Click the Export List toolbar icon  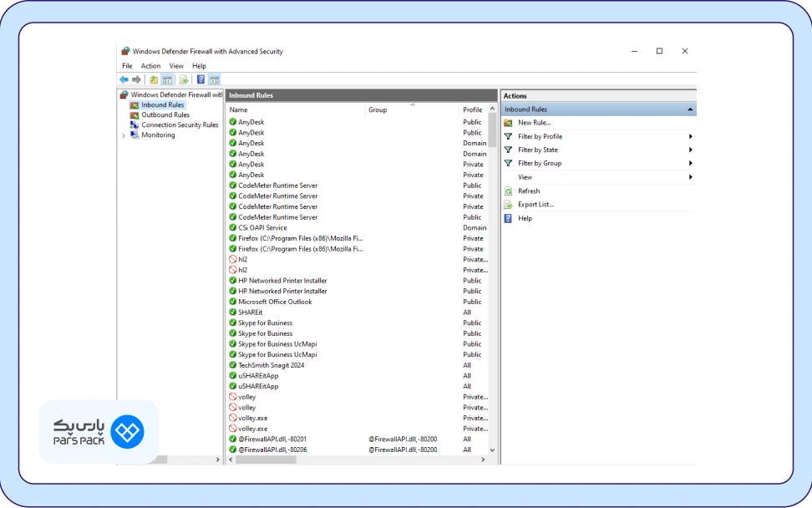pos(184,79)
